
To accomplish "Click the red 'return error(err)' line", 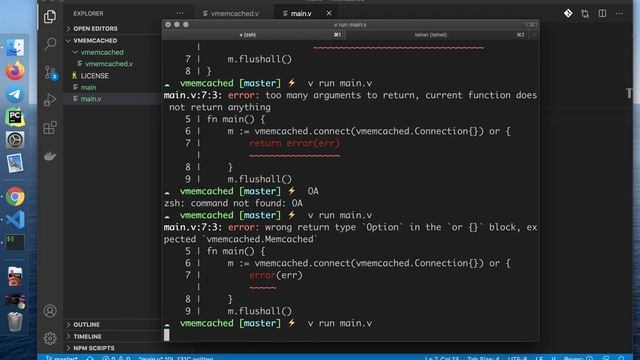I will (x=294, y=143).
